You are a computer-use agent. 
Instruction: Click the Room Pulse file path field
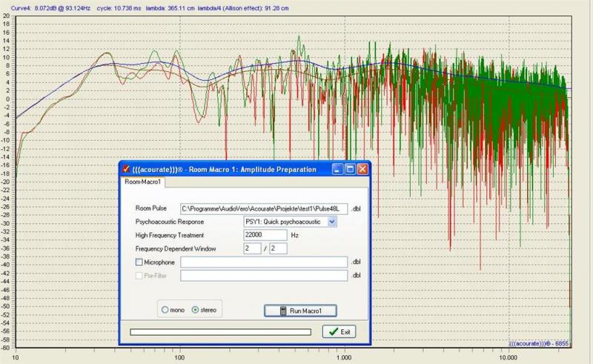[264, 208]
